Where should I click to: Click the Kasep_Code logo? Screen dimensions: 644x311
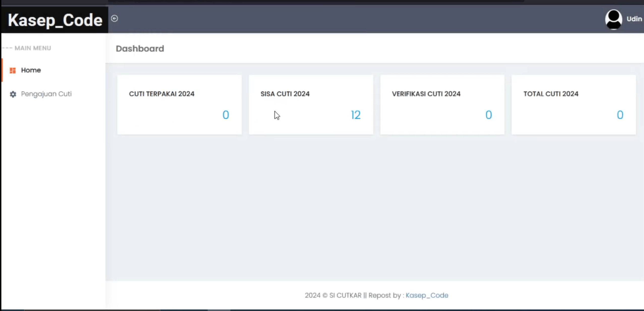coord(55,20)
